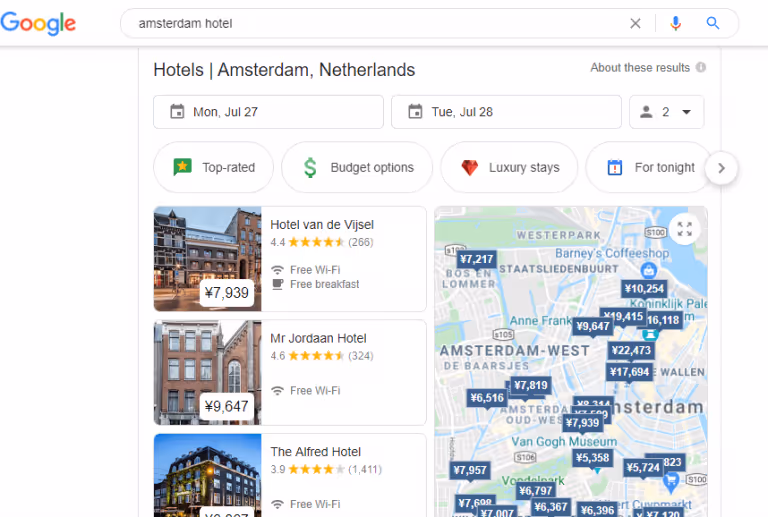
Task: Open About these results info icon
Action: (x=701, y=68)
